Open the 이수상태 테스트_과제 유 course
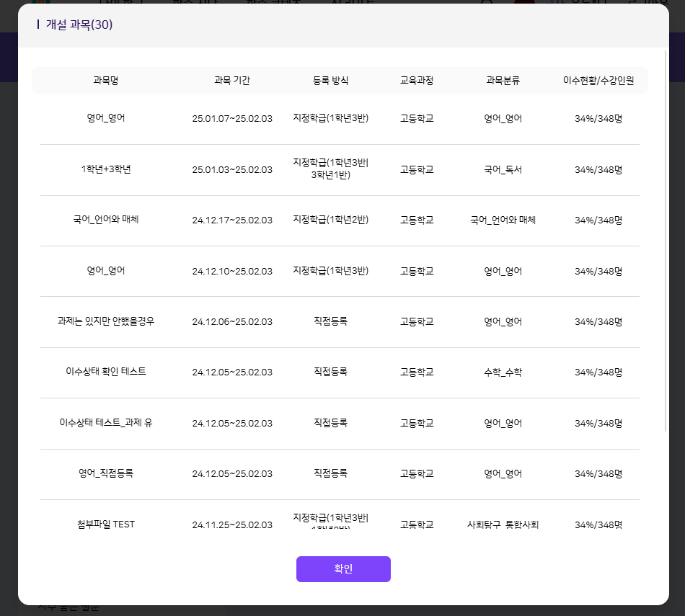This screenshot has height=616, width=685. [105, 423]
